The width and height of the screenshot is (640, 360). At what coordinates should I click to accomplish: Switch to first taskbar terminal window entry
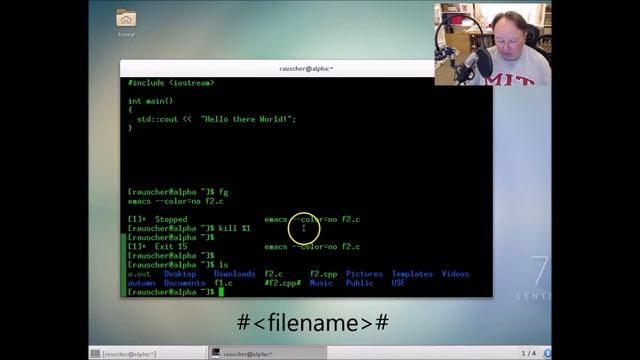[148, 353]
